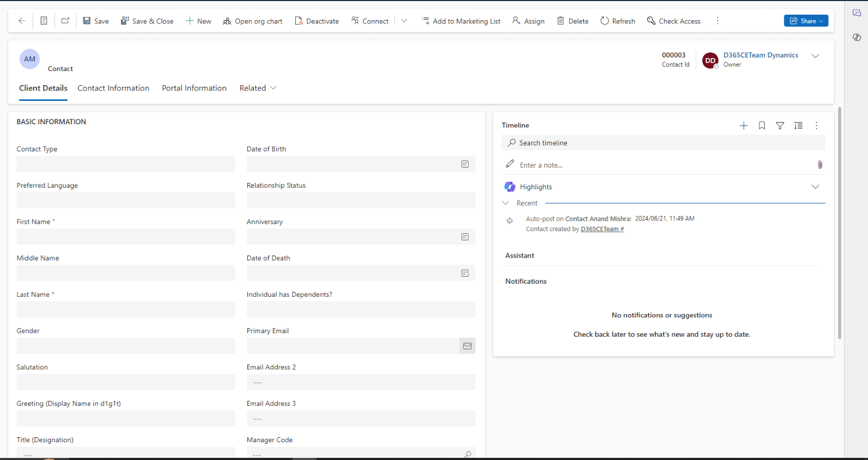Click the First Name field
Image resolution: width=868 pixels, height=460 pixels.
pyautogui.click(x=126, y=237)
